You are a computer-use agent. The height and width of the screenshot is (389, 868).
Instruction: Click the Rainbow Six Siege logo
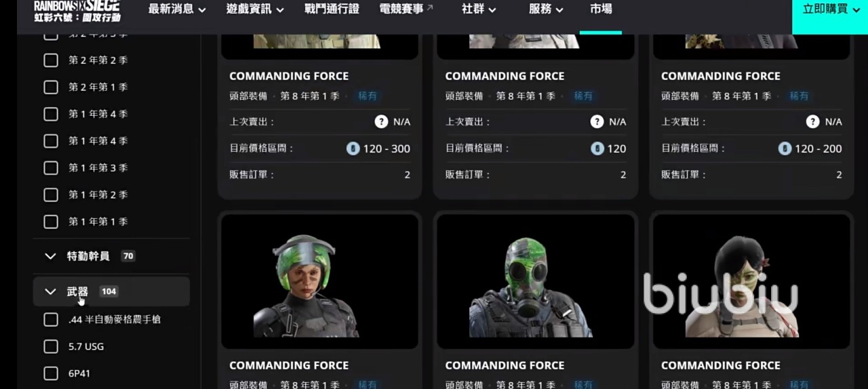pos(77,11)
